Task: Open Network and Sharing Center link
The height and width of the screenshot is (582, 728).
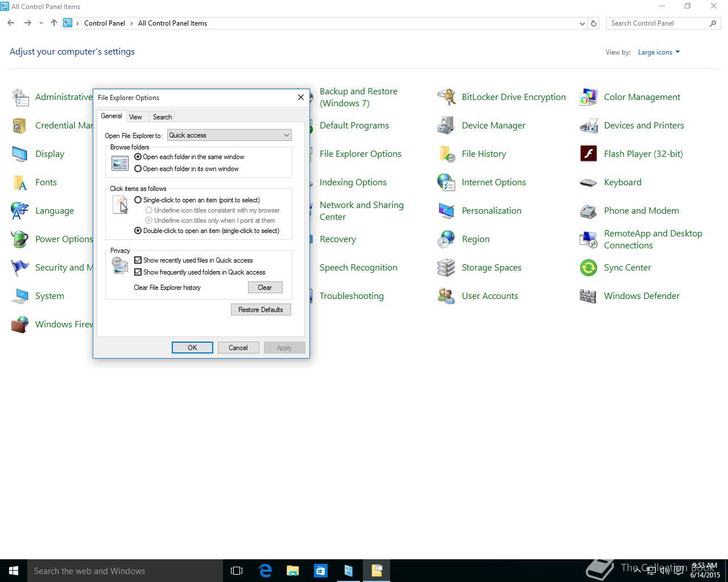Action: pyautogui.click(x=362, y=211)
